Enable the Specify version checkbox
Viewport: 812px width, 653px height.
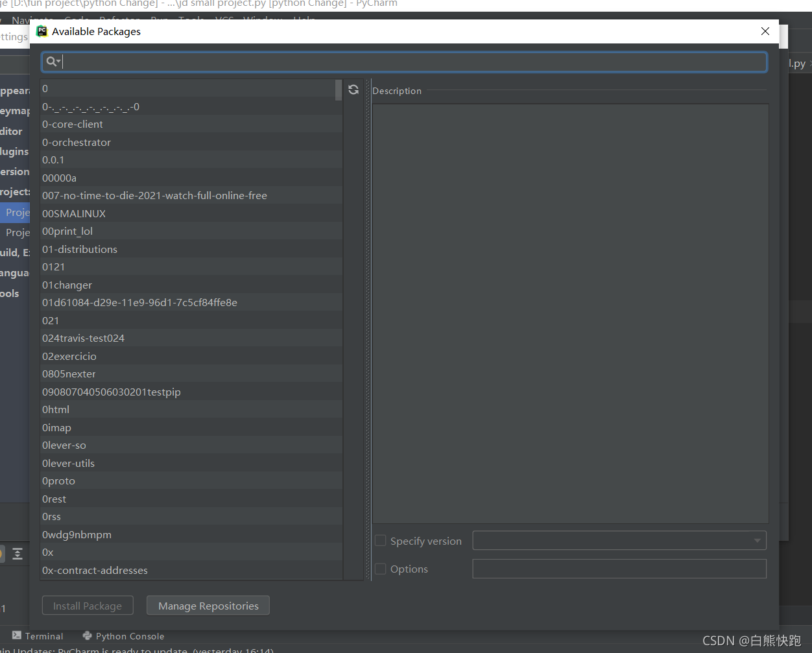[x=381, y=541]
